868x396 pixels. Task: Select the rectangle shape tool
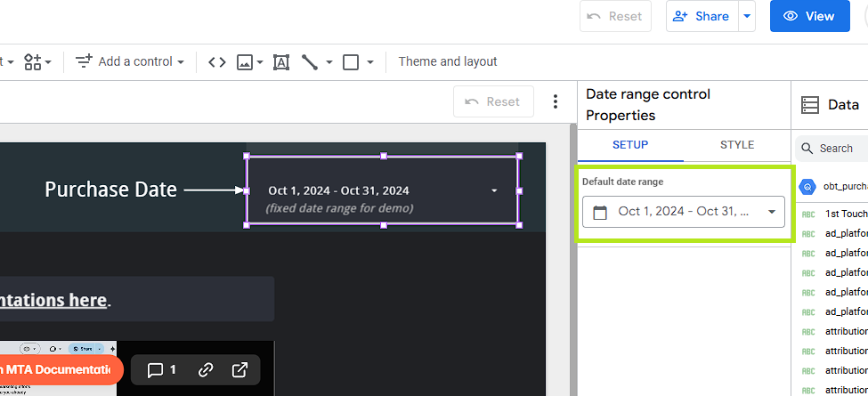point(351,62)
